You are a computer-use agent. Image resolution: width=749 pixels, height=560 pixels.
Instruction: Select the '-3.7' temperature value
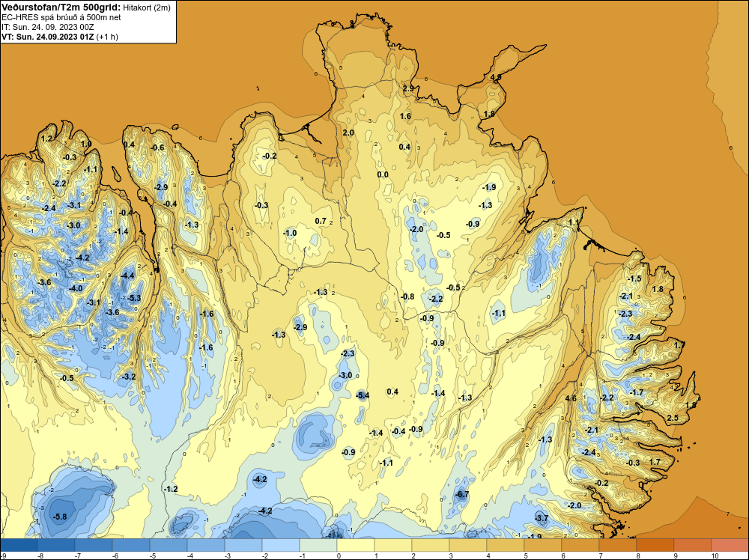click(542, 518)
